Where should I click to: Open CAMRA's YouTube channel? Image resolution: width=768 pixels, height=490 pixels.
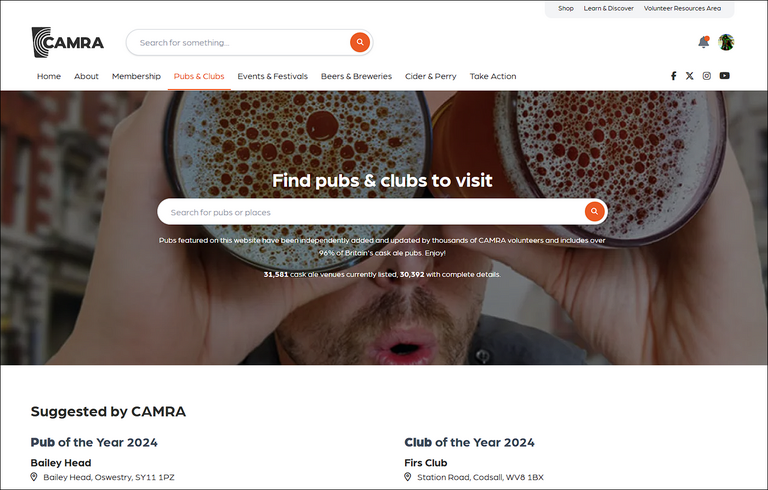tap(724, 76)
